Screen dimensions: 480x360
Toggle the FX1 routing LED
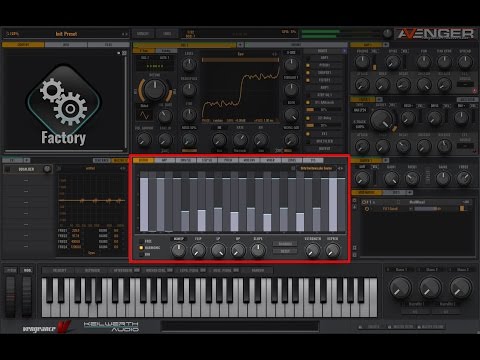[308, 133]
